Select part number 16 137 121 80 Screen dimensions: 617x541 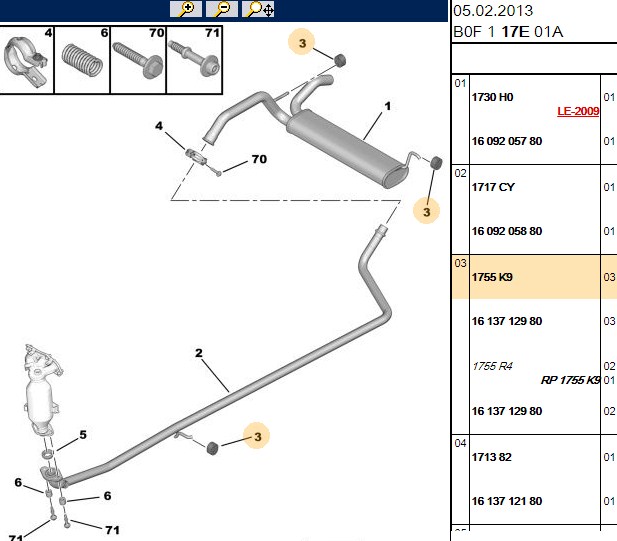(x=507, y=501)
